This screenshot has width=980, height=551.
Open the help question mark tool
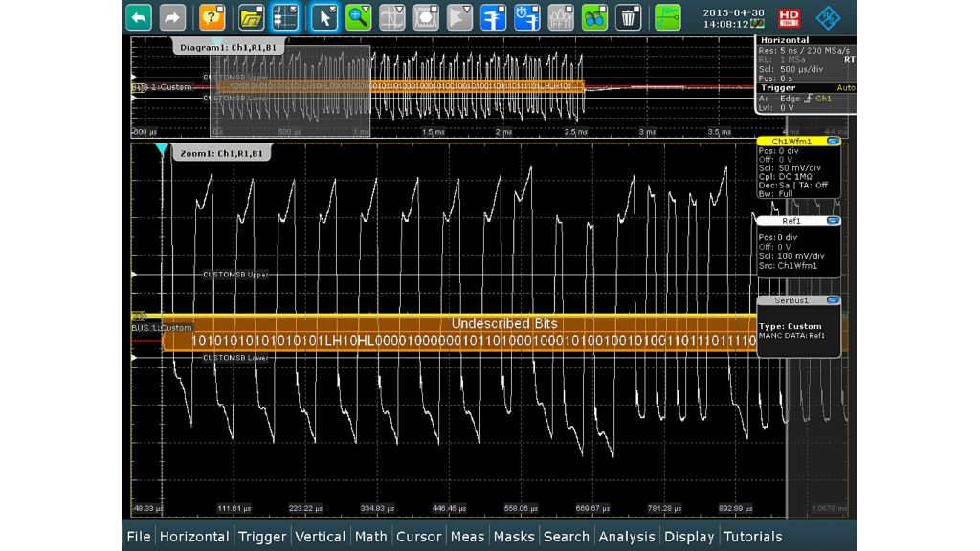pos(212,16)
